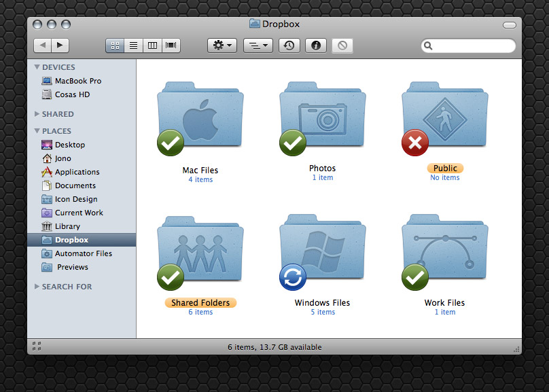549x392 pixels.
Task: Collapse the DEVICES section
Action: coord(37,67)
